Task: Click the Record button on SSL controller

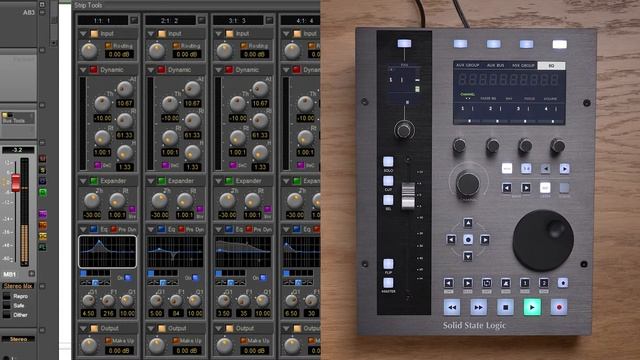Action: 559,307
